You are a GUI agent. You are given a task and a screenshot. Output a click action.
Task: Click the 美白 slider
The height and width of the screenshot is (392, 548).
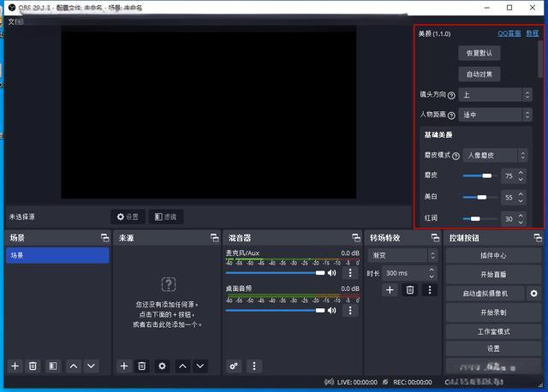point(480,198)
